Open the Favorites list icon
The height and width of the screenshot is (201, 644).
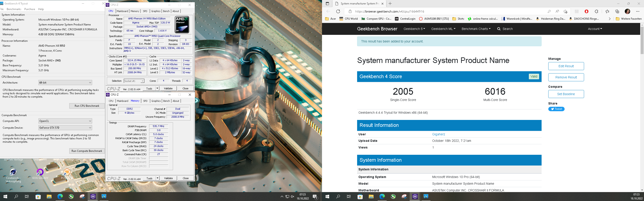(x=608, y=11)
